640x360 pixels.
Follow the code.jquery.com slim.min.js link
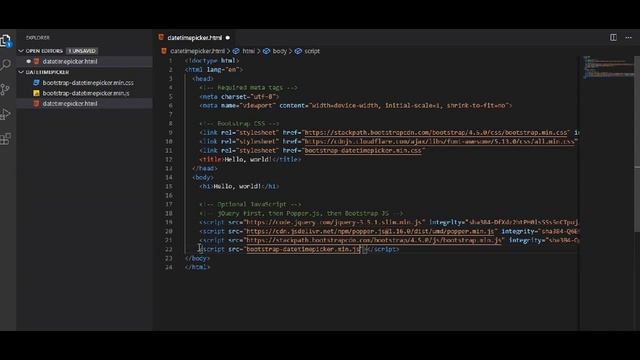(x=334, y=222)
